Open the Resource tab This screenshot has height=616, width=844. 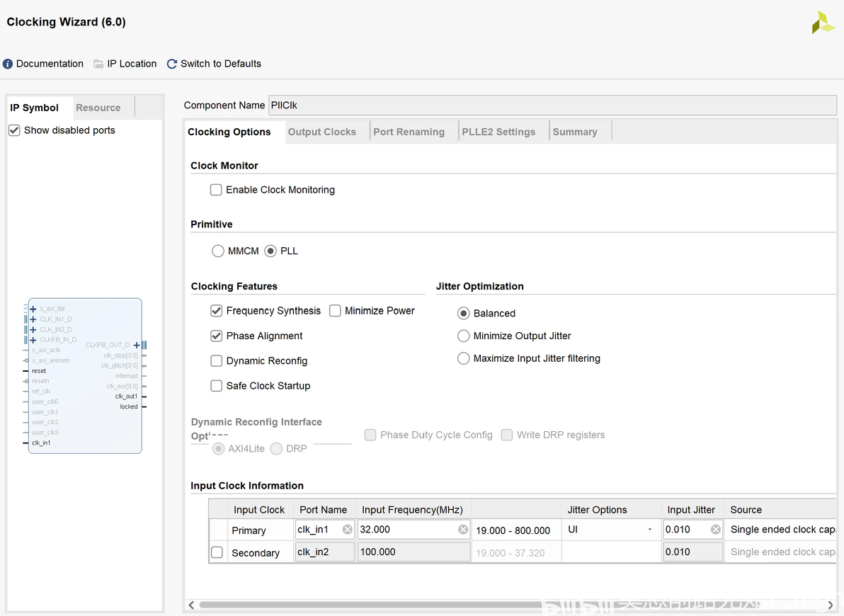point(98,108)
